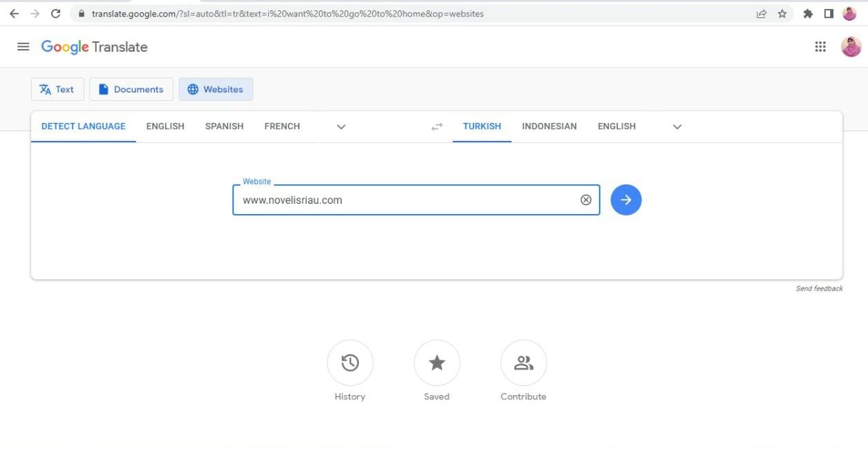
Task: Click the Google Translate logo
Action: 95,47
